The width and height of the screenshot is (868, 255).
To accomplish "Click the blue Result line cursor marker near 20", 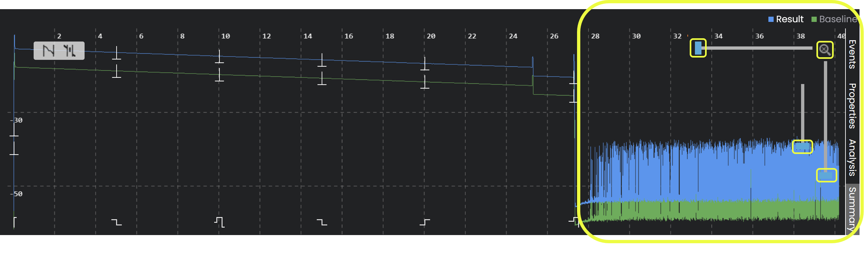I will click(x=425, y=64).
